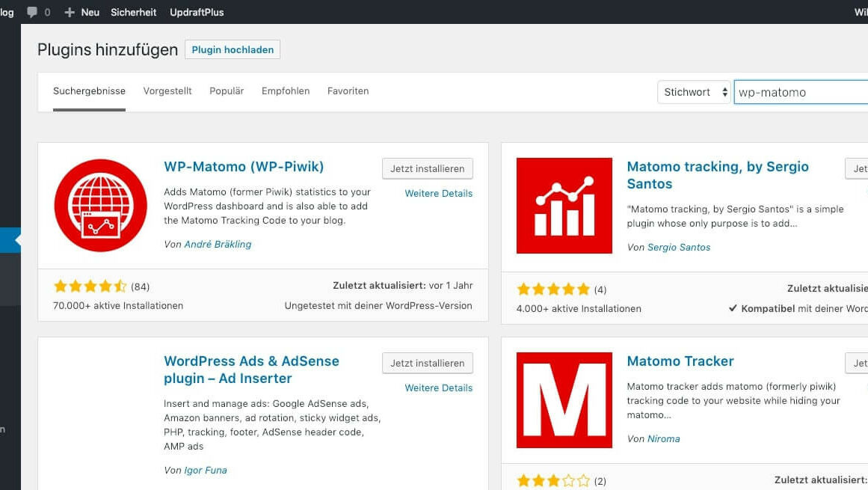868x490 pixels.
Task: Visit author André Bräkling's link
Action: pyautogui.click(x=218, y=244)
